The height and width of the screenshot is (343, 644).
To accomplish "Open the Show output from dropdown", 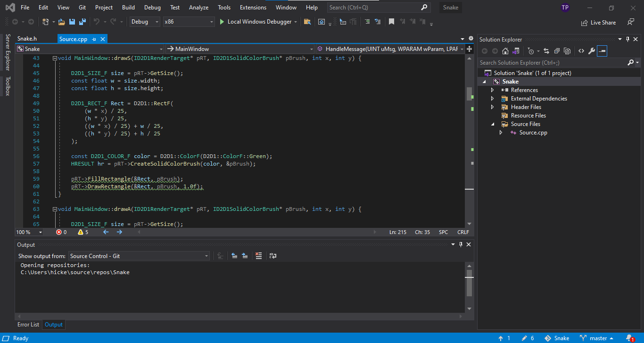I will 139,256.
